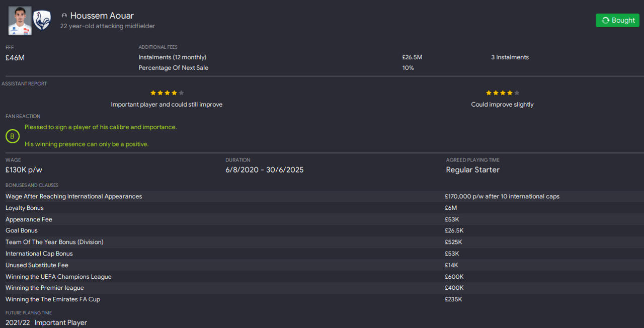644x328 pixels.
Task: Select the Instalments (12 monthly) row
Action: [173, 57]
